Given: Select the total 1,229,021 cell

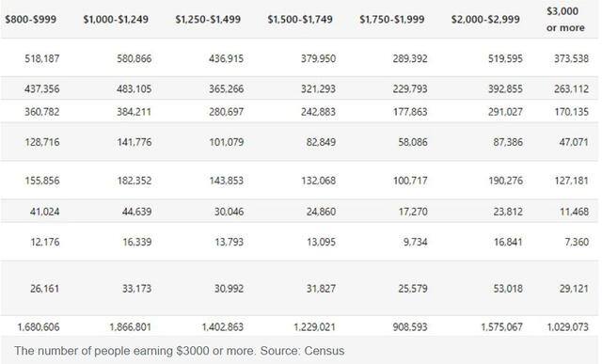Looking at the screenshot, I should [x=314, y=327].
